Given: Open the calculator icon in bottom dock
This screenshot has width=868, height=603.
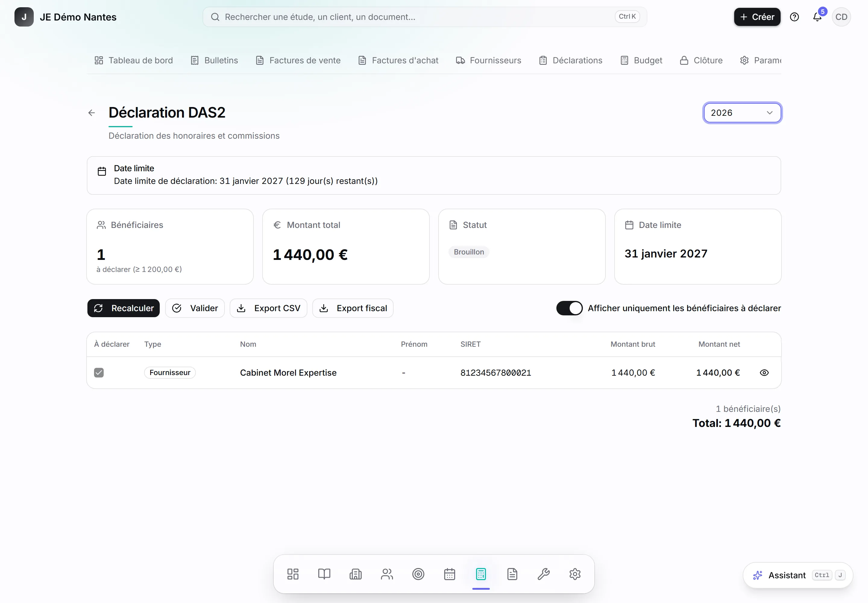Looking at the screenshot, I should click(x=481, y=574).
